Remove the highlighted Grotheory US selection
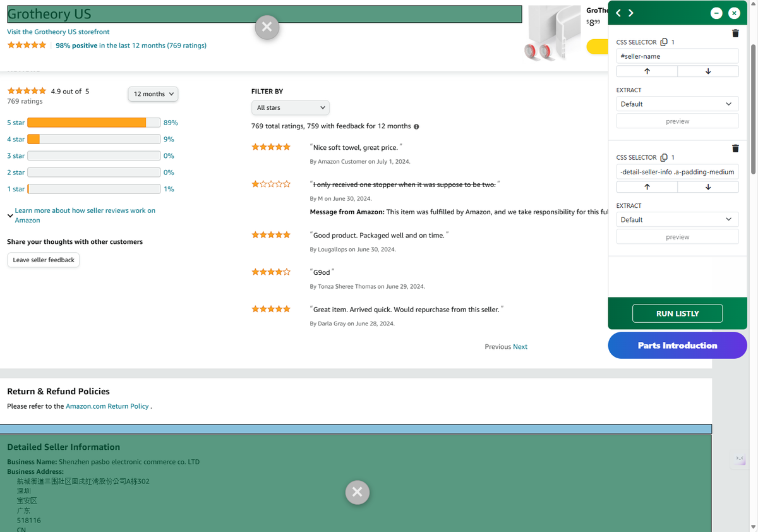This screenshot has height=532, width=758. pyautogui.click(x=267, y=27)
